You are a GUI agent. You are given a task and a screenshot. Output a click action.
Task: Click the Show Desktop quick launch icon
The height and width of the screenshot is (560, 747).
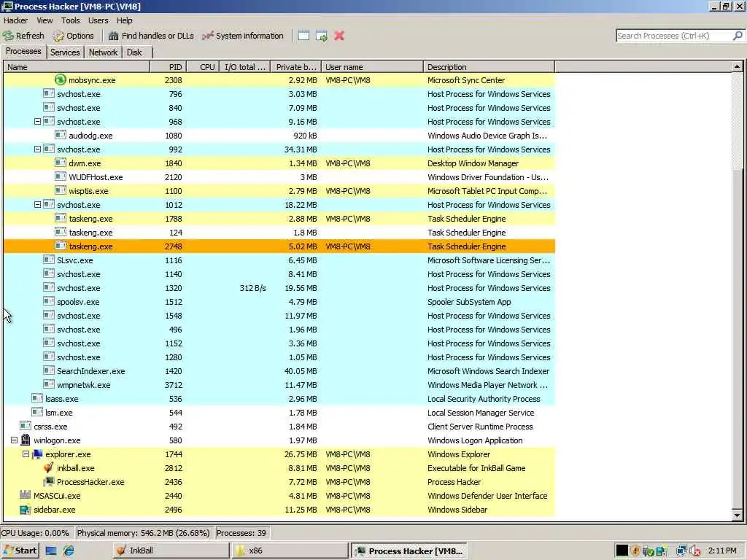[51, 551]
